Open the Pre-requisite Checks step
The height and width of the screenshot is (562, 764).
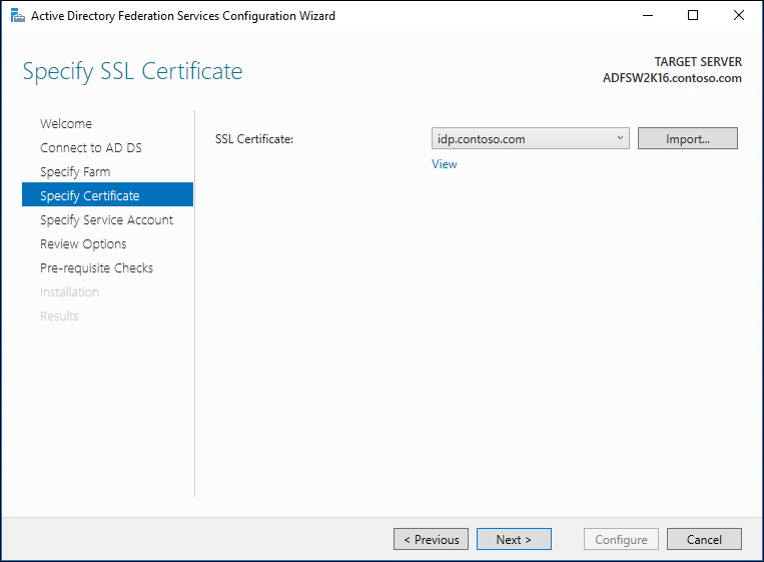coord(96,268)
